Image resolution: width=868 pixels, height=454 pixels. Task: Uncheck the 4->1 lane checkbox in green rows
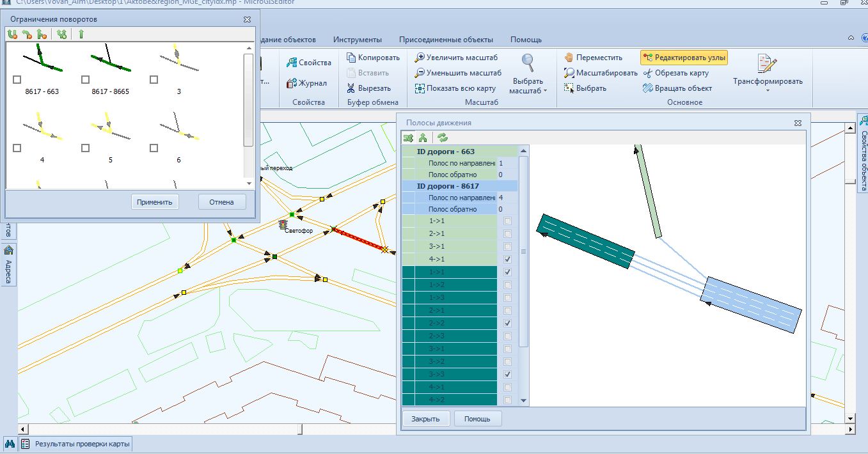(x=507, y=260)
